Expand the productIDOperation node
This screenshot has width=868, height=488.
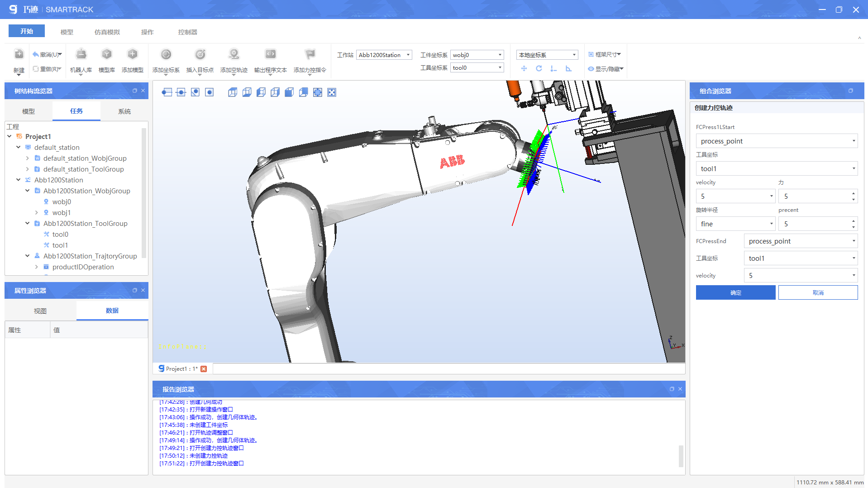37,267
